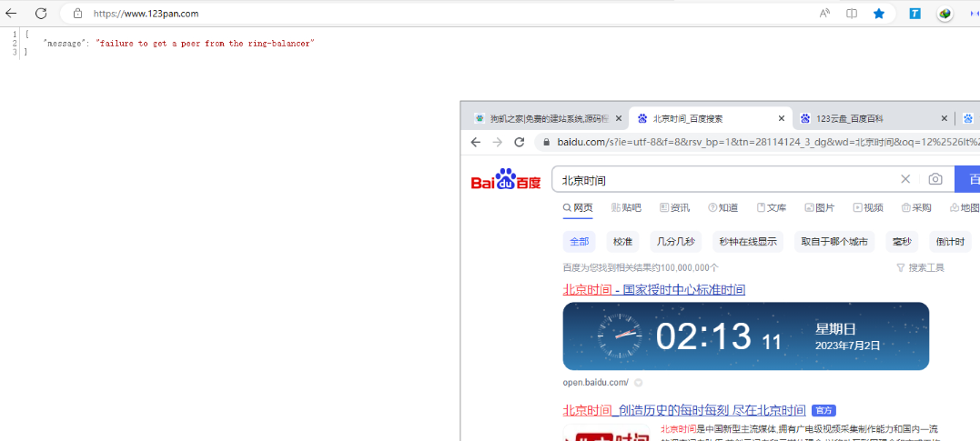The width and height of the screenshot is (980, 441).
Task: Open Read Aloud icon in address bar
Action: 825,13
